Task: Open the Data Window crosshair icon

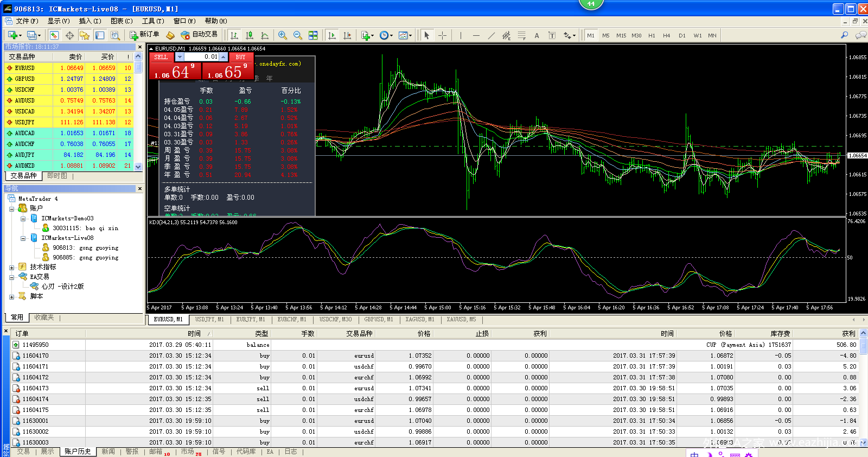Action: tap(69, 35)
